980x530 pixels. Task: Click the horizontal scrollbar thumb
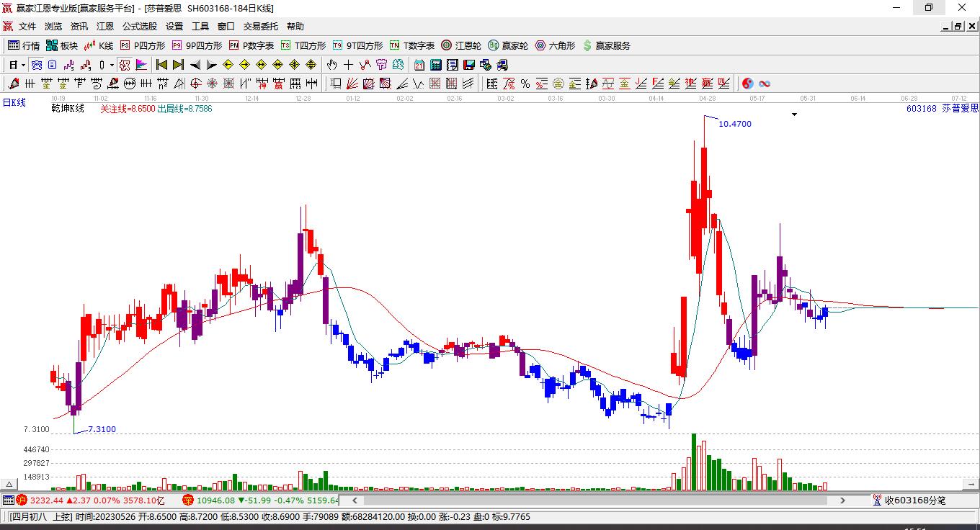(x=594, y=500)
